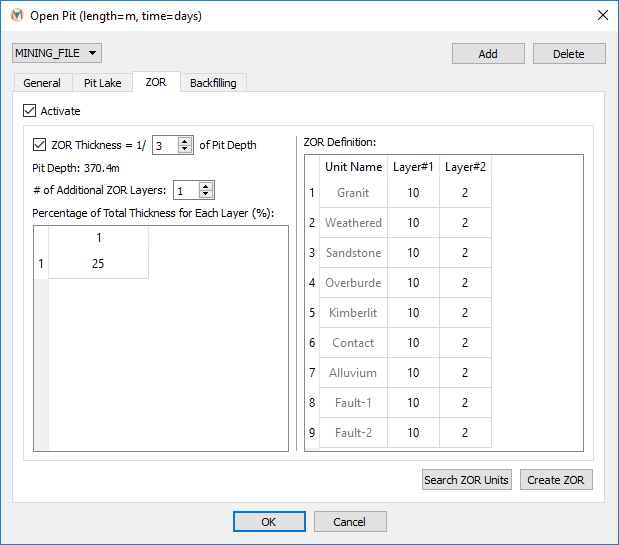Select the layer percentage cell showing 25
619x545 pixels.
click(x=98, y=264)
